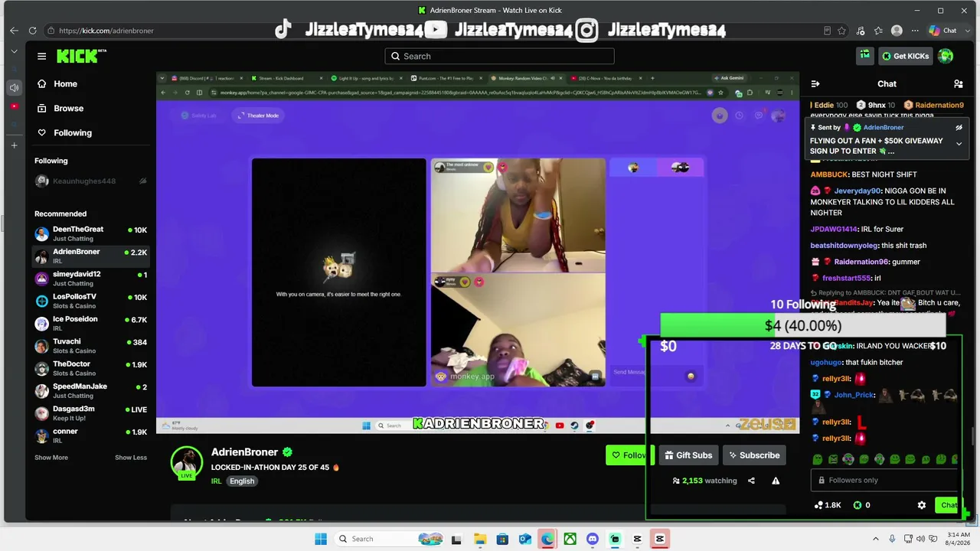Open the chat users list icon

coord(958,84)
